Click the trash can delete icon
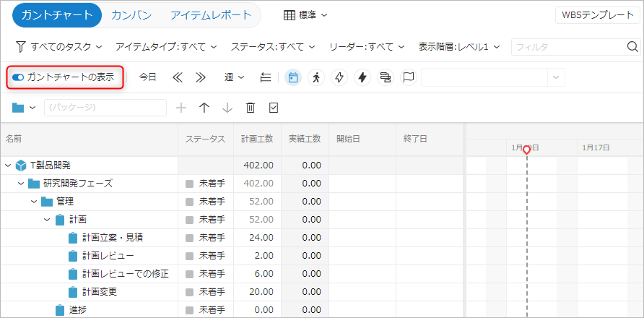Image resolution: width=644 pixels, height=318 pixels. click(251, 108)
